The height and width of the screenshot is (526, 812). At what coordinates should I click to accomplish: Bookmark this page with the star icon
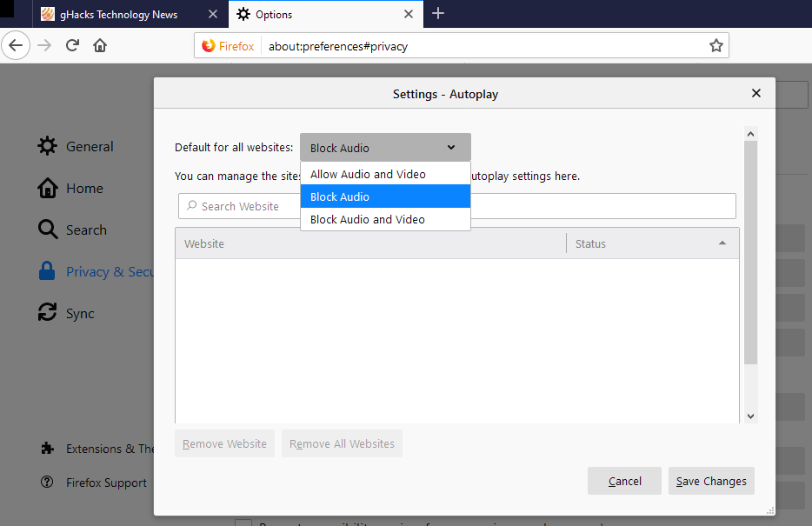(x=715, y=44)
